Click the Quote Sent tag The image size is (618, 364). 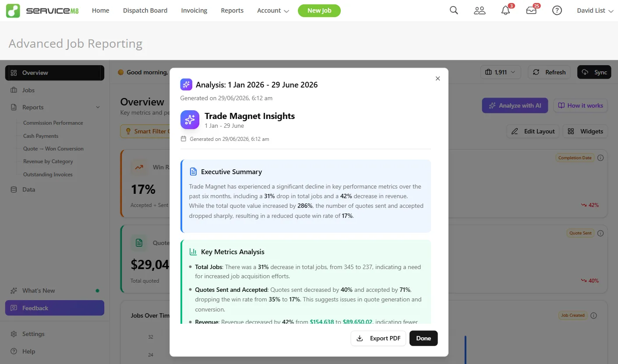tap(580, 233)
